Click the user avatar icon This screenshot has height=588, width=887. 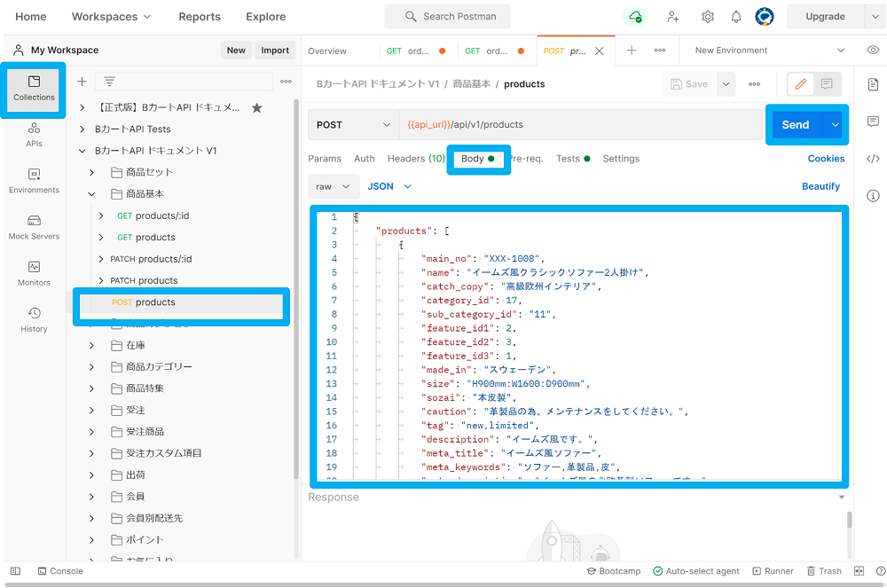765,16
